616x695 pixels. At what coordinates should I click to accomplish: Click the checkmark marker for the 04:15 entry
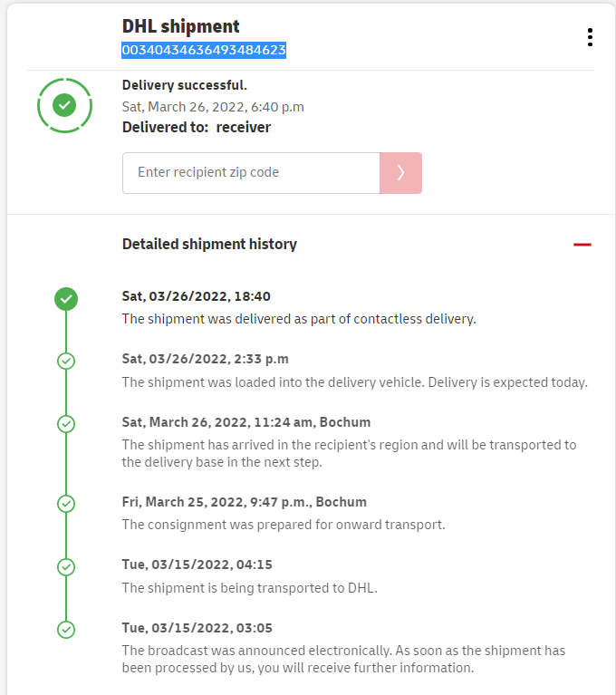[x=66, y=566]
